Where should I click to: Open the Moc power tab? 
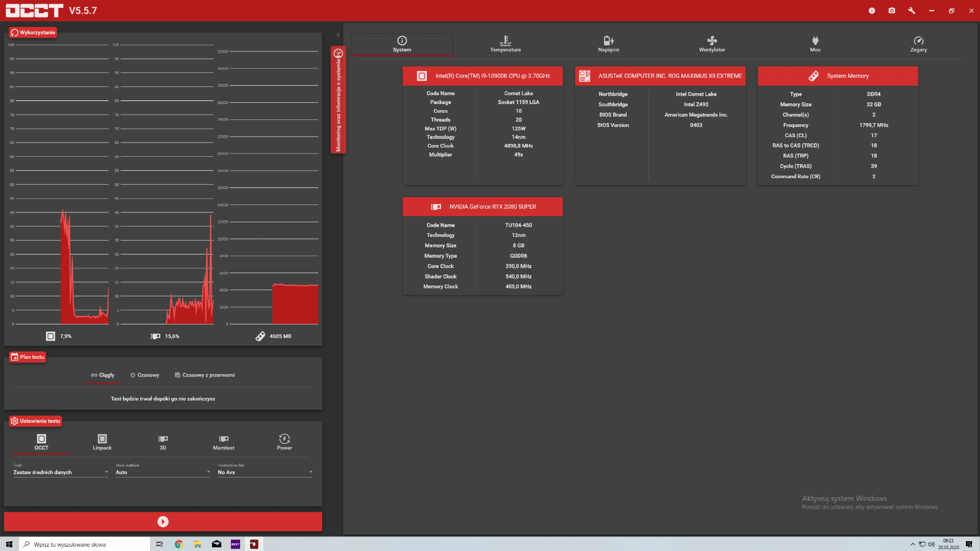815,44
